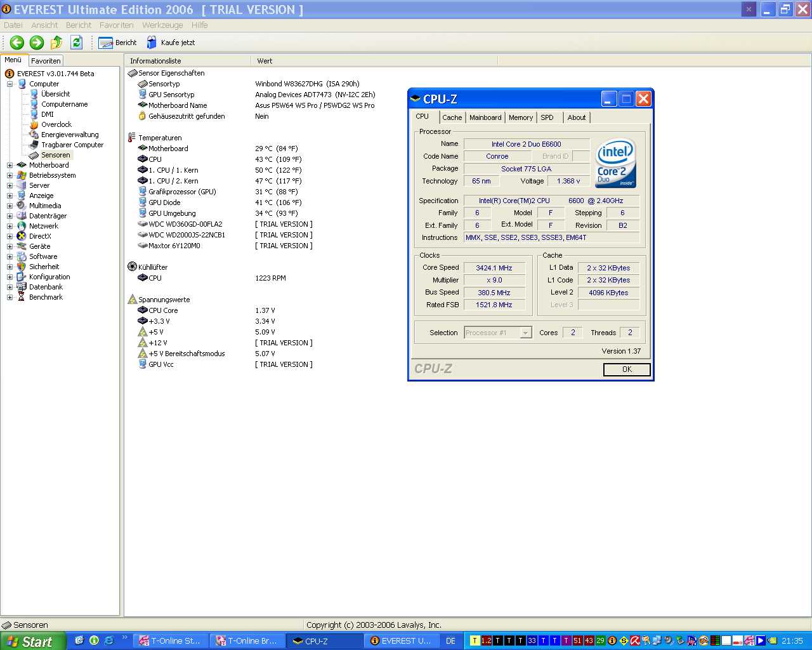Expand the Betriebssystem tree node
This screenshot has width=812, height=650.
click(x=10, y=175)
